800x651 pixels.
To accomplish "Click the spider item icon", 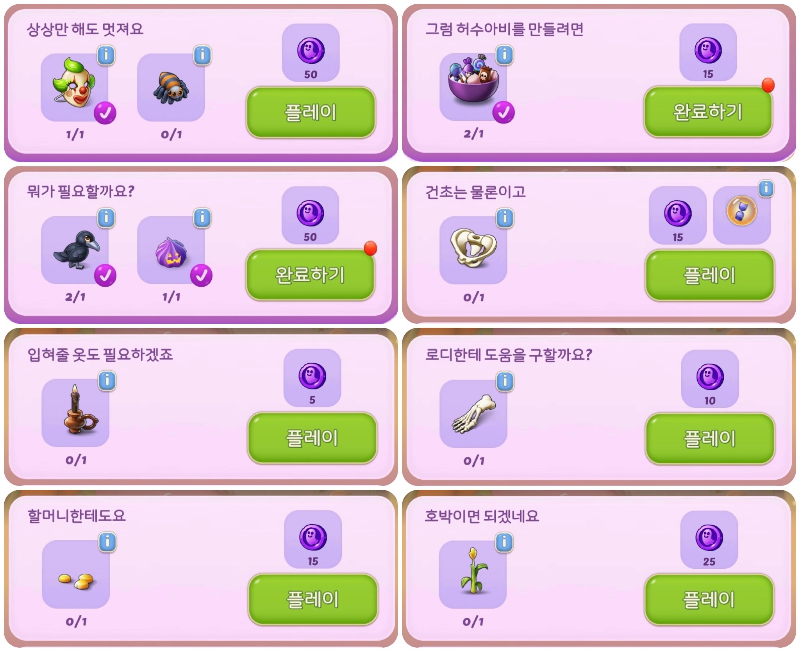I will point(171,87).
